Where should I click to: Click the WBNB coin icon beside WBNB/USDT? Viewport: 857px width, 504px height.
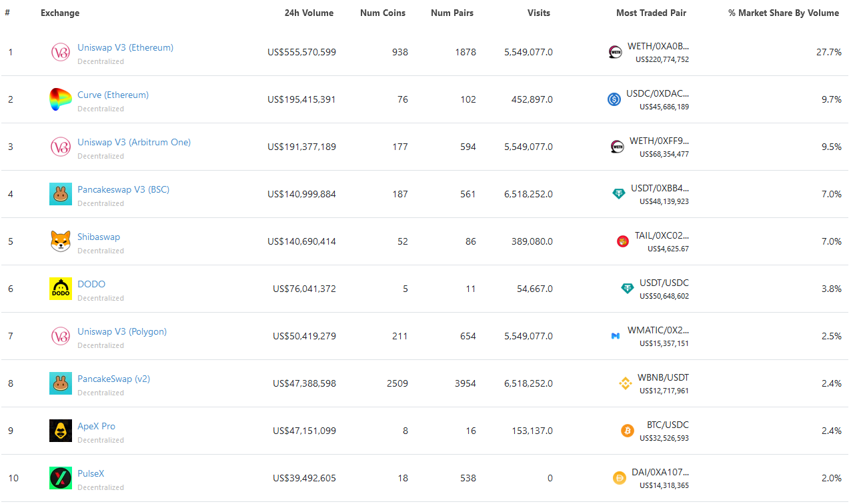tap(626, 383)
